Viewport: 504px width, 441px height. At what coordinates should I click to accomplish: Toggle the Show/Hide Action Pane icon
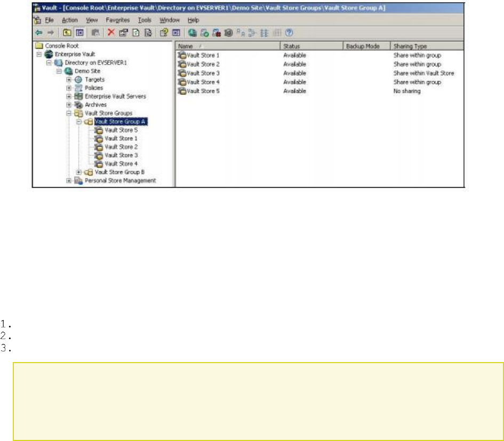point(176,33)
